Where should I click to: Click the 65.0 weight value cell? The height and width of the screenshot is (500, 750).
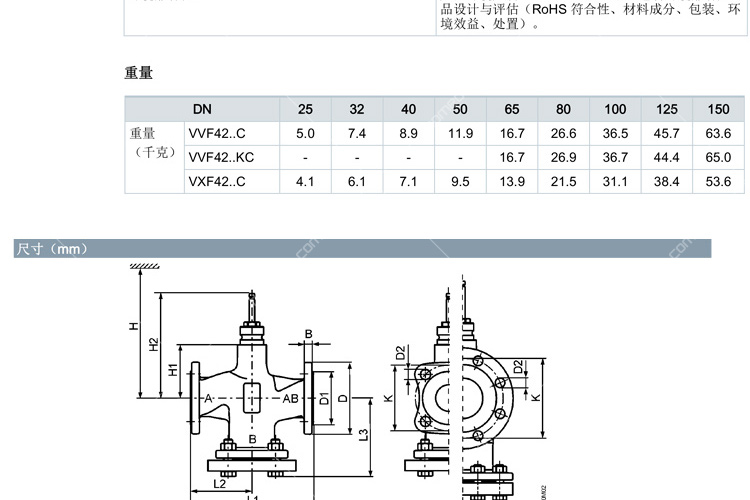718,157
